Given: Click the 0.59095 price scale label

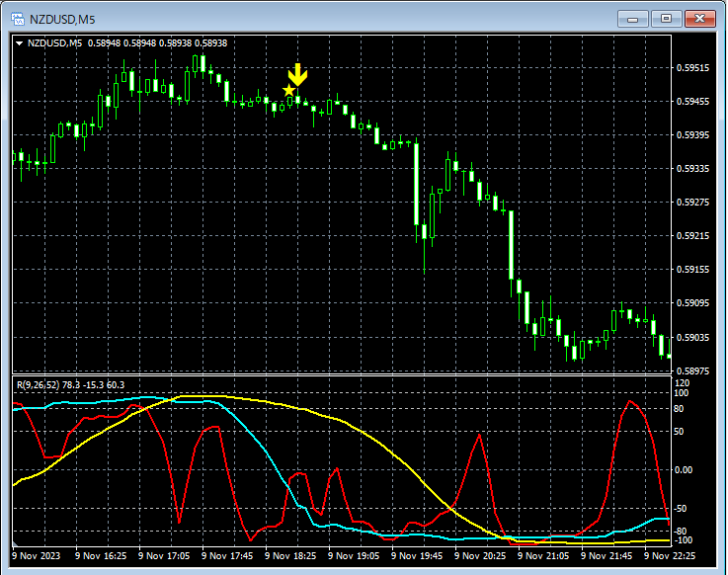Looking at the screenshot, I should point(692,303).
